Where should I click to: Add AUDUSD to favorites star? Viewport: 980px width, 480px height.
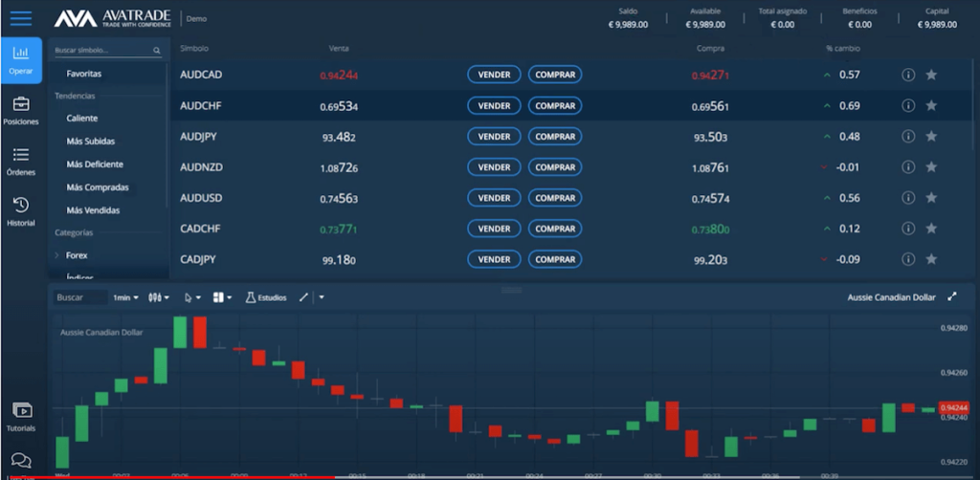click(x=931, y=198)
